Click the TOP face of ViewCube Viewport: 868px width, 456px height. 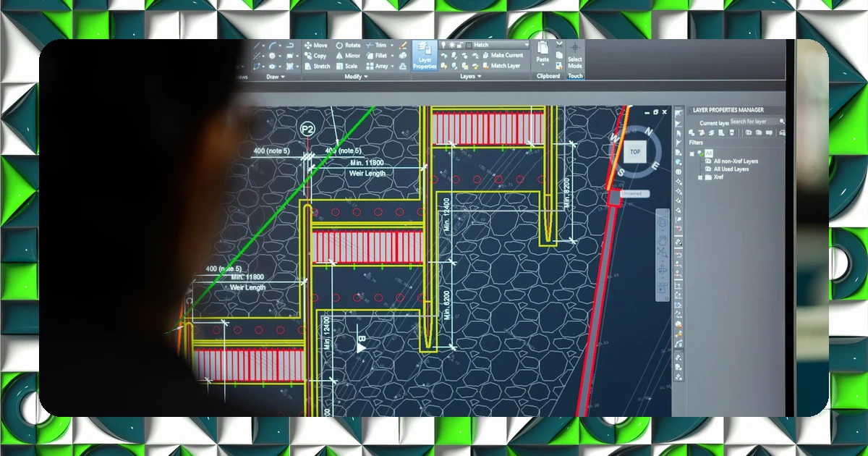[x=635, y=152]
